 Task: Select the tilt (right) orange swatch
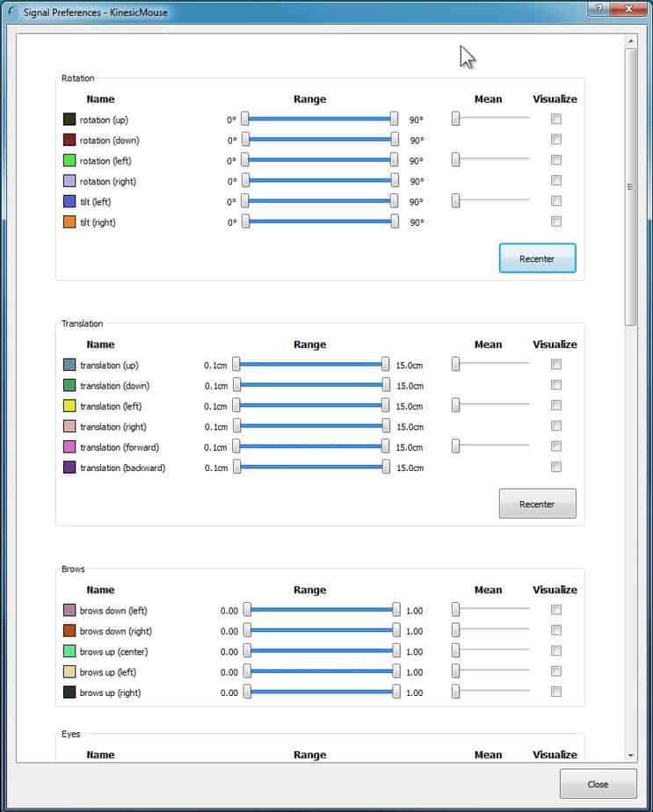(69, 222)
